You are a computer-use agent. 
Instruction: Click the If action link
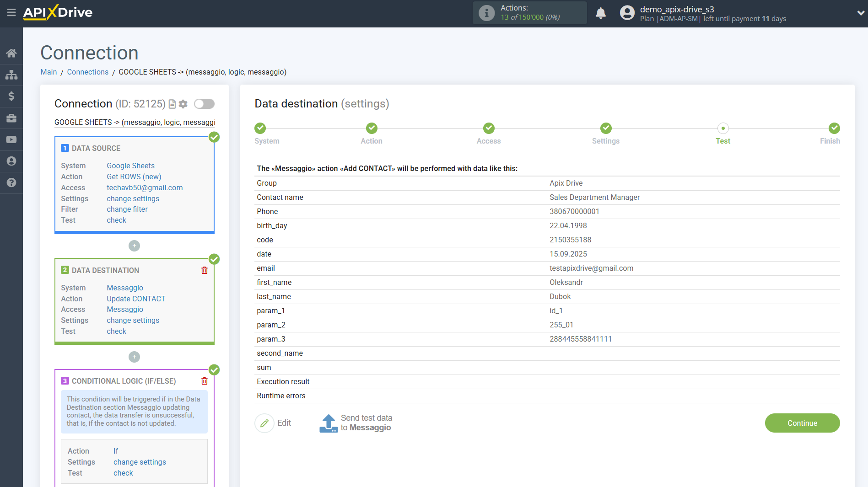coord(116,451)
